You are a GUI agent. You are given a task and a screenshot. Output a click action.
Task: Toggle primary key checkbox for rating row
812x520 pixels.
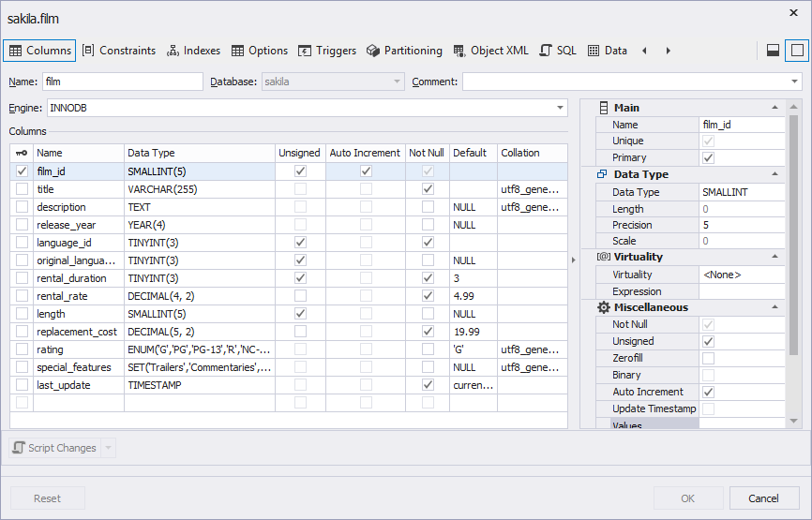coord(22,349)
